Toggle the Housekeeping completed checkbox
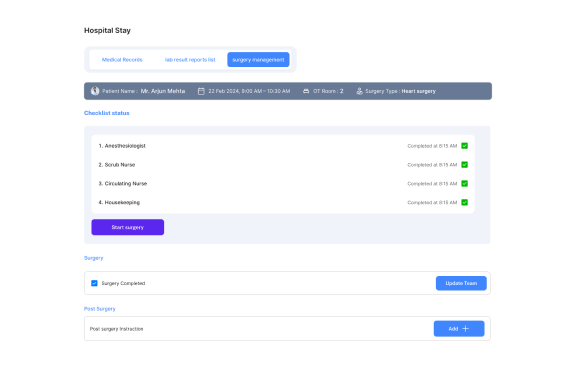Screen dimensions: 577x367 point(464,202)
